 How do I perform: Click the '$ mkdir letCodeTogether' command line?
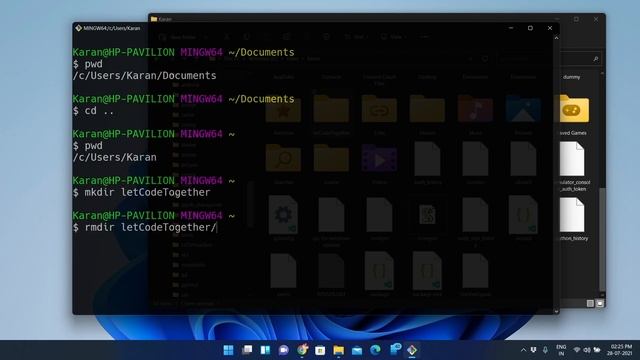tap(142, 192)
